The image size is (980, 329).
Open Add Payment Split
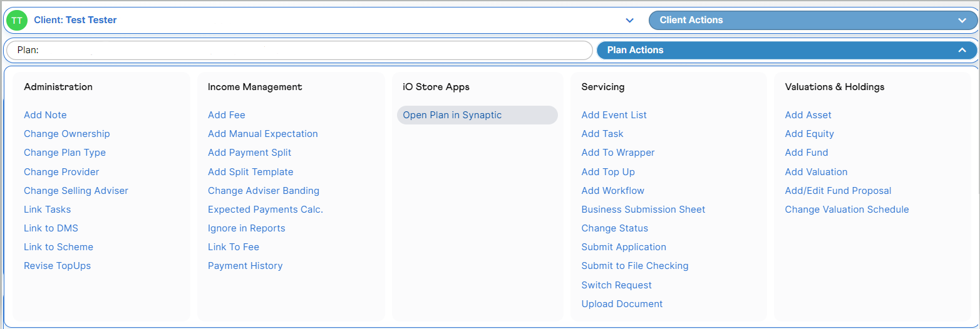249,153
